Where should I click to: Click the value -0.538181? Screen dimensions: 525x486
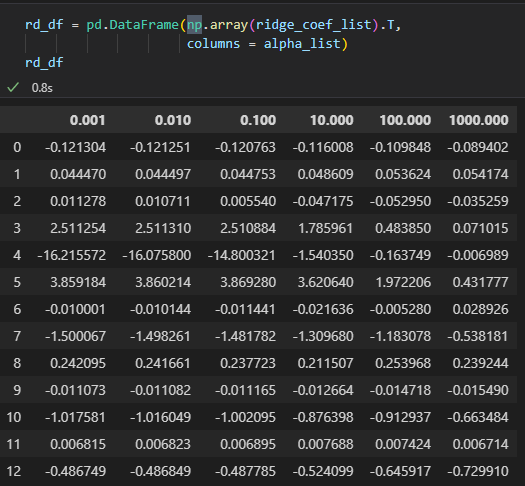478,336
